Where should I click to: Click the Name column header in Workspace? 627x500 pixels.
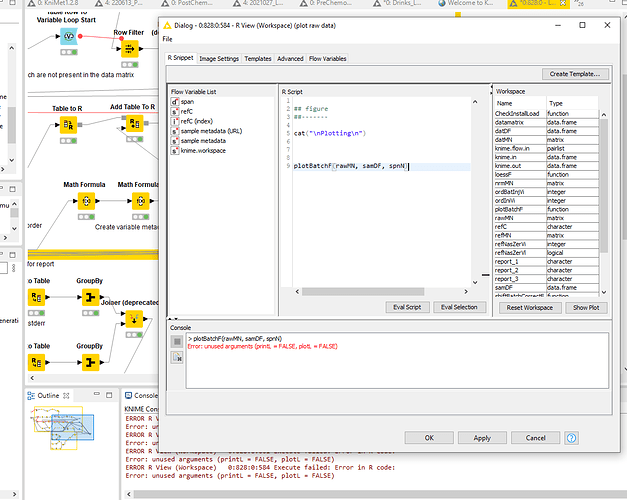click(x=520, y=103)
